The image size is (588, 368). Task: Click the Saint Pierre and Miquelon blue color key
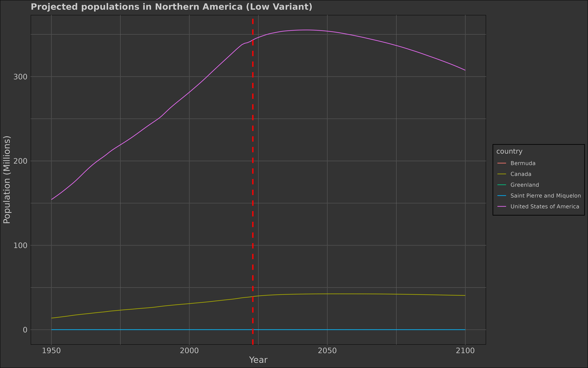(502, 196)
